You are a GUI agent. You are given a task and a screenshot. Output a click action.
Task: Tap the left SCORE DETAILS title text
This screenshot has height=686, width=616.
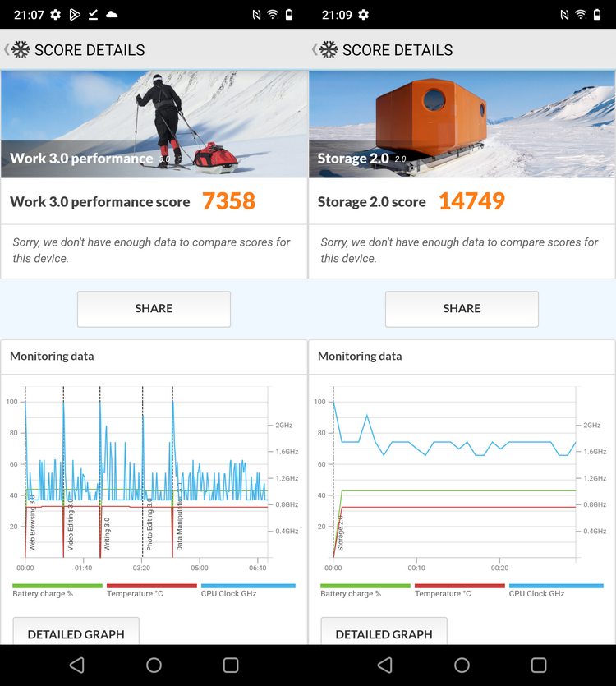[90, 50]
